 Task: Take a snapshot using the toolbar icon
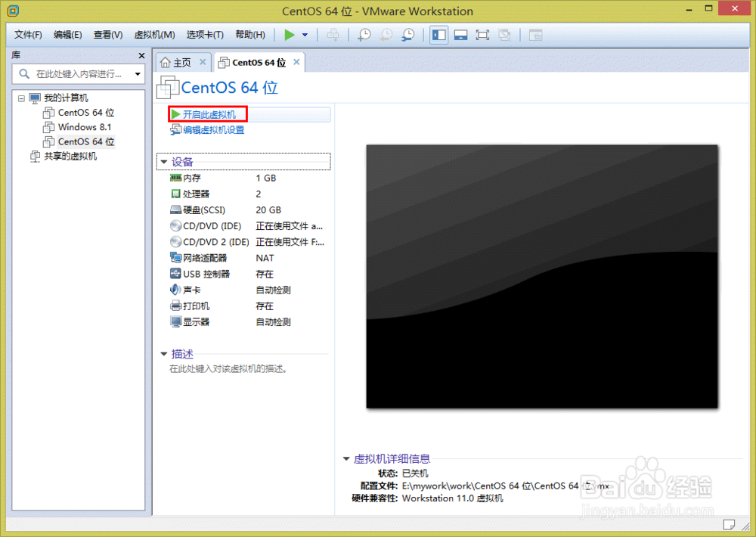[x=364, y=35]
